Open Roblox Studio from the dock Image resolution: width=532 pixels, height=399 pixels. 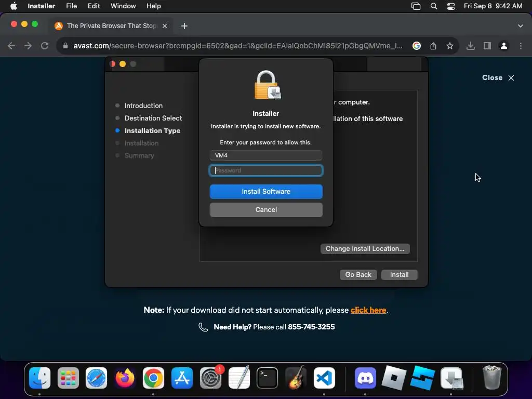pos(422,378)
